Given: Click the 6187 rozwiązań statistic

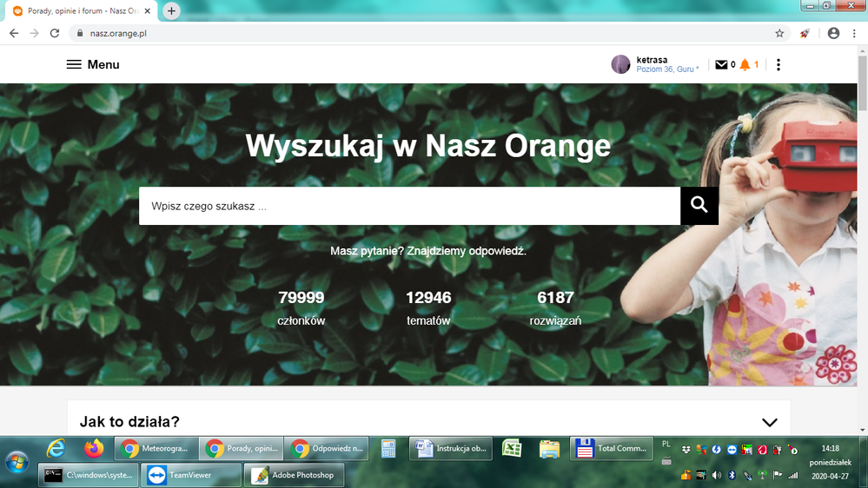Looking at the screenshot, I should pyautogui.click(x=555, y=308).
